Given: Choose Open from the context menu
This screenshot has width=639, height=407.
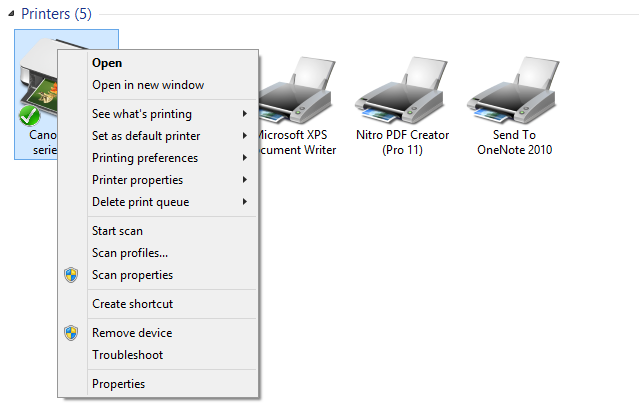Looking at the screenshot, I should click(x=107, y=63).
